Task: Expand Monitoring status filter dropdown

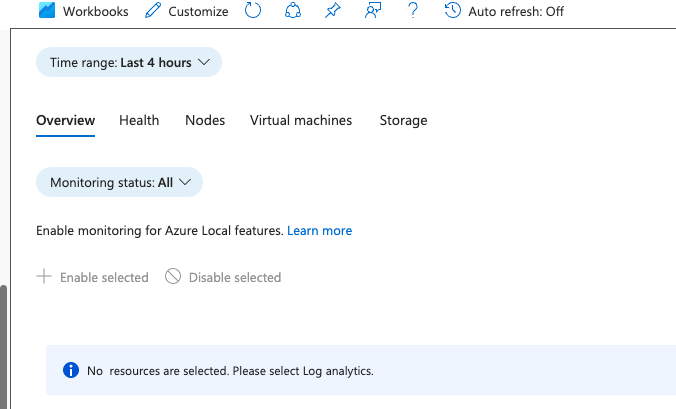Action: (x=119, y=183)
